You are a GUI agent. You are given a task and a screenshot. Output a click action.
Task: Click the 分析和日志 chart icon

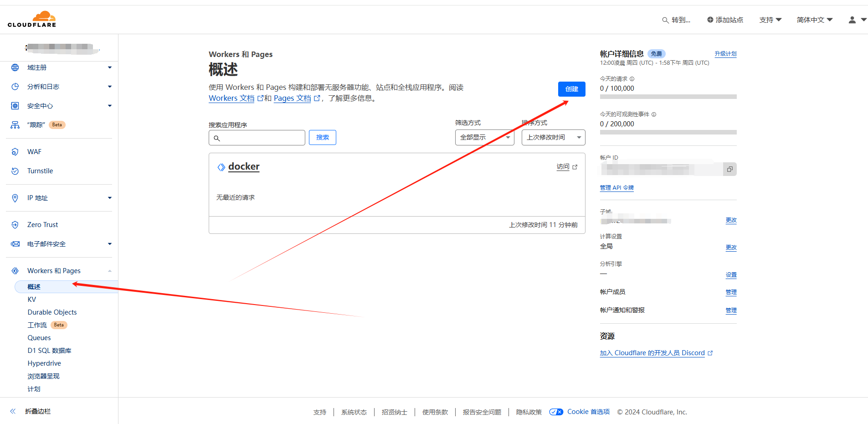tap(15, 87)
